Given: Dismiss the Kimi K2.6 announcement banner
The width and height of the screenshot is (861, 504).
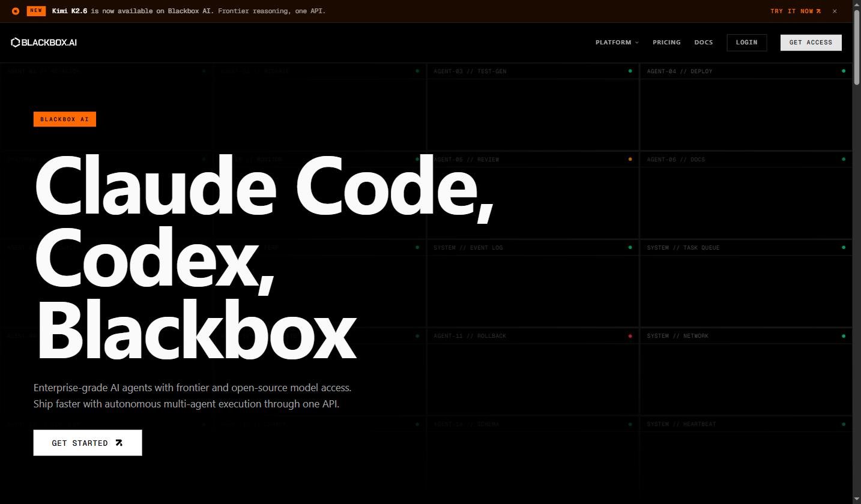Looking at the screenshot, I should pyautogui.click(x=835, y=11).
